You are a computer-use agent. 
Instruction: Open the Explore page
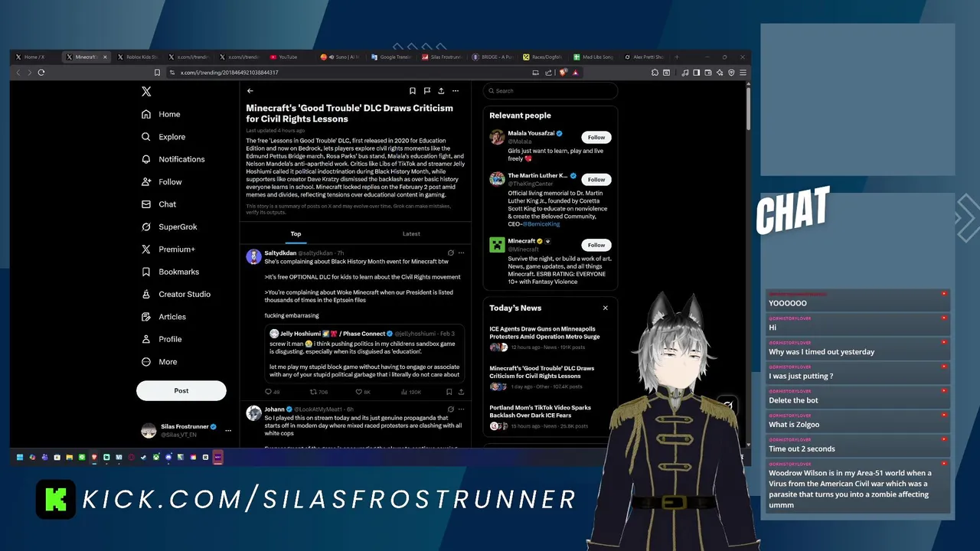(x=164, y=137)
